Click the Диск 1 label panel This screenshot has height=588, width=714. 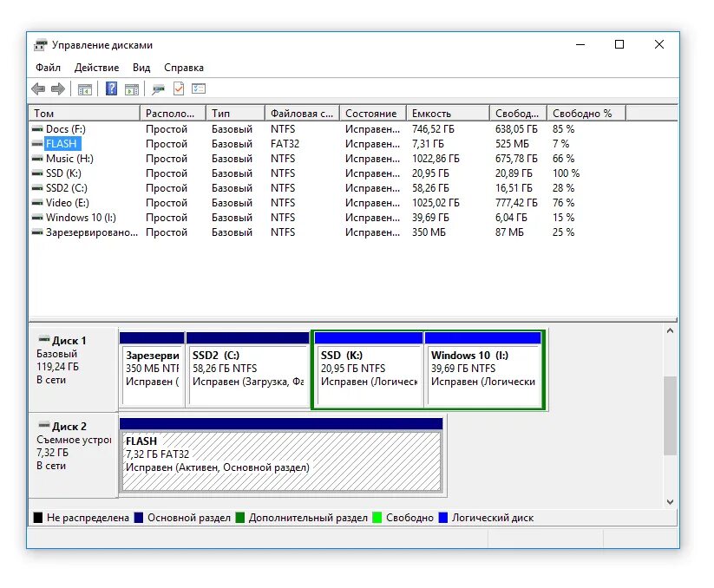73,369
